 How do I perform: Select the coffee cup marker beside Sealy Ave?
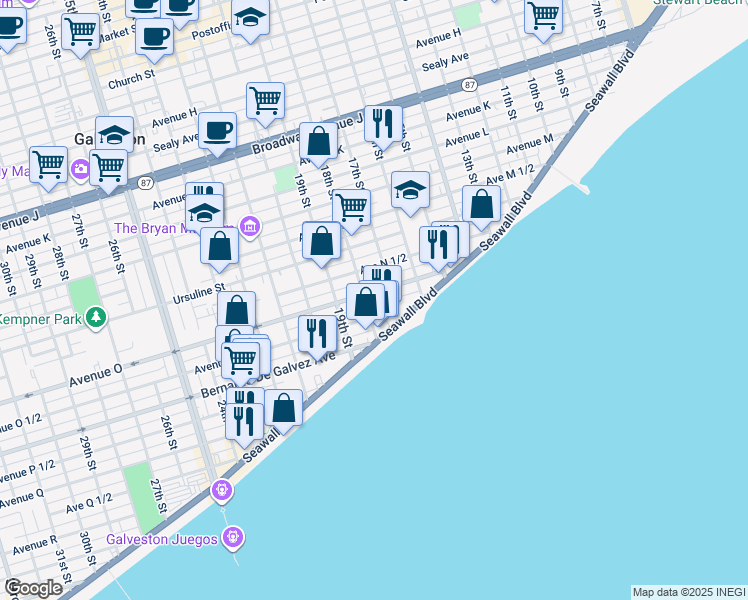[218, 131]
